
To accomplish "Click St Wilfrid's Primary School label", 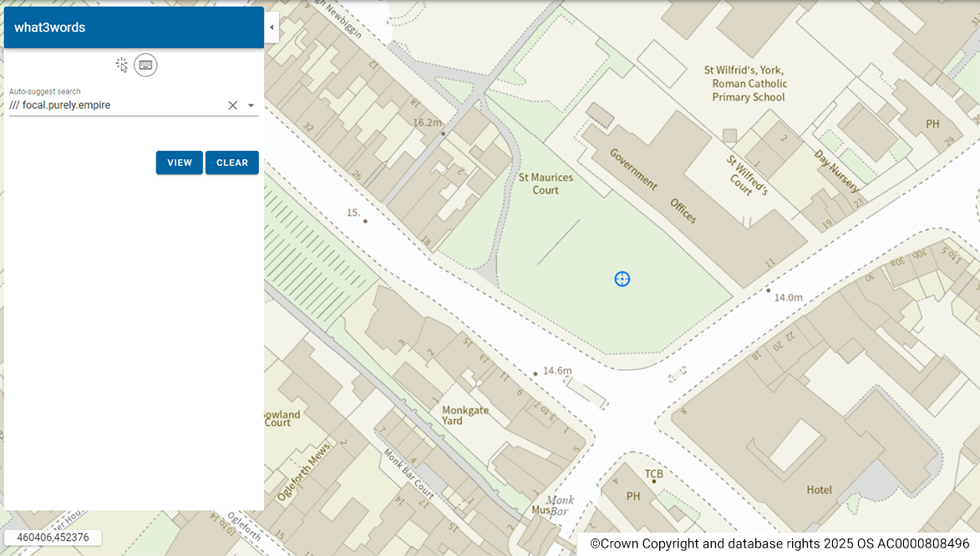I will tap(748, 83).
